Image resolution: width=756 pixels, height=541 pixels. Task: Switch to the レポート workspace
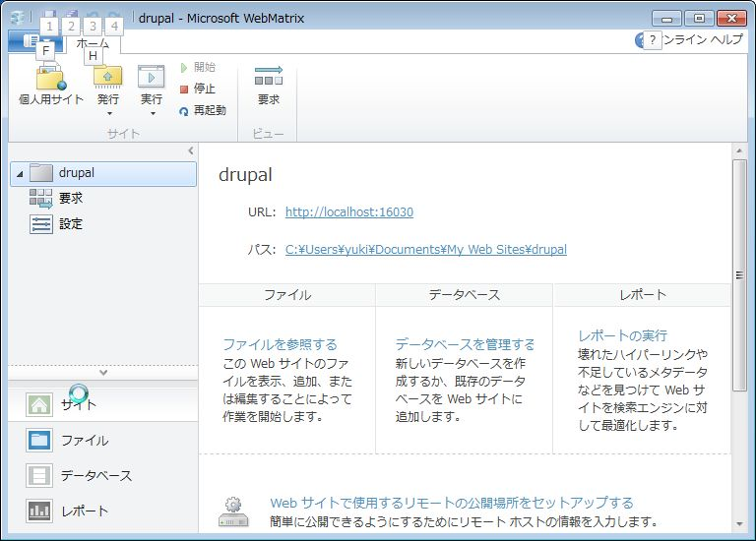pyautogui.click(x=85, y=511)
